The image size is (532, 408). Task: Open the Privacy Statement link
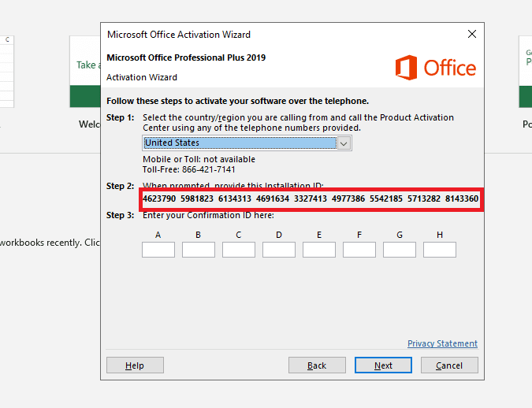point(442,343)
